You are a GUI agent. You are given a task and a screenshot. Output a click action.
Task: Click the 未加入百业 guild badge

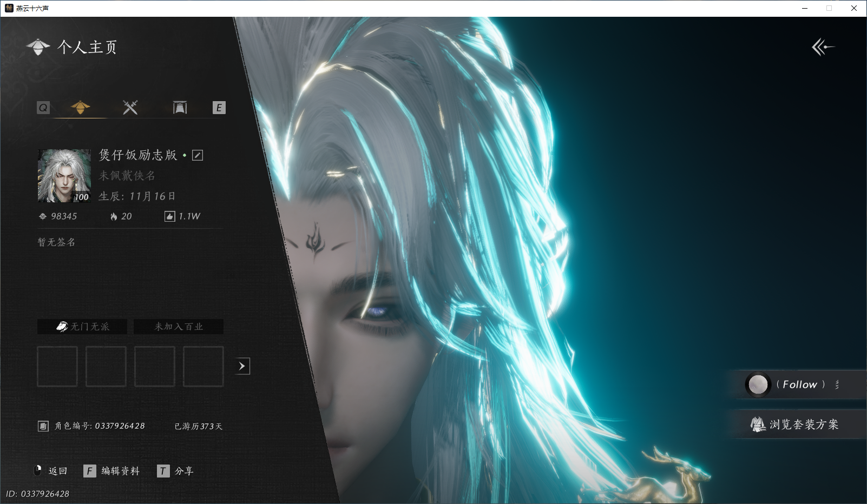(x=179, y=327)
